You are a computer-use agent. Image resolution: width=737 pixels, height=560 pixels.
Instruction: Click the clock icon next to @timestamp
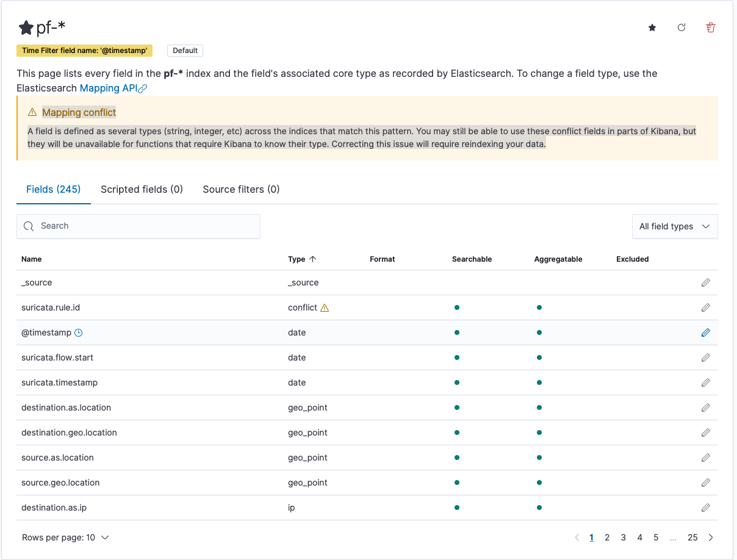pyautogui.click(x=78, y=332)
